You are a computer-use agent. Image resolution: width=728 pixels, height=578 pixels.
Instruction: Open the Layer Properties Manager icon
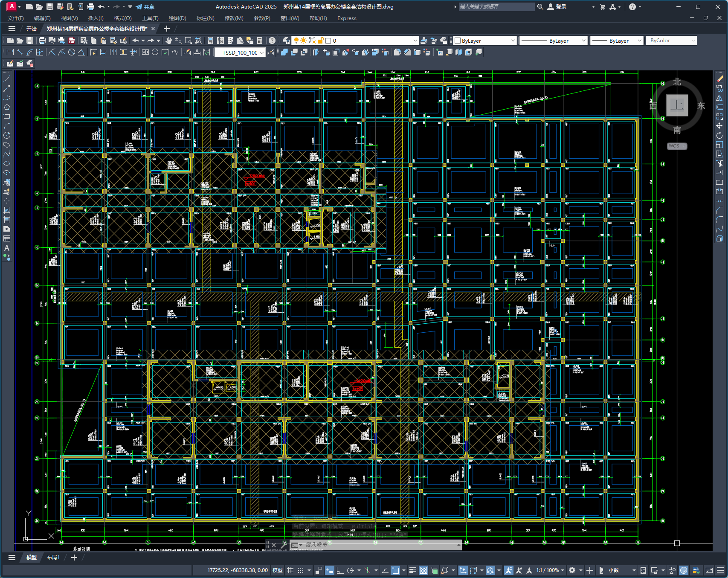tap(286, 41)
